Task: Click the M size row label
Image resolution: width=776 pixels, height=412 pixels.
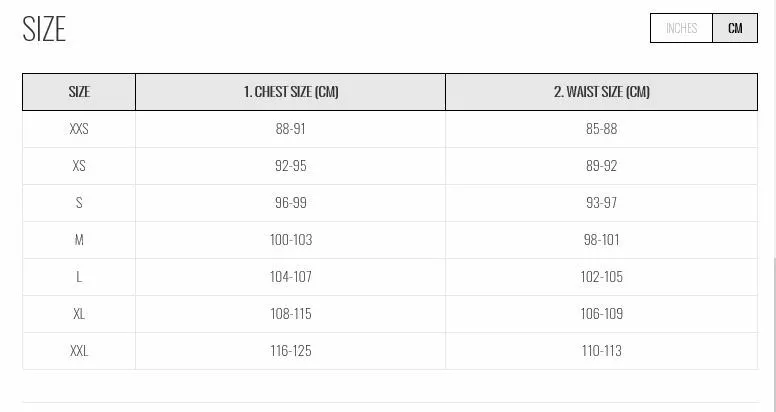Action: [x=79, y=240]
